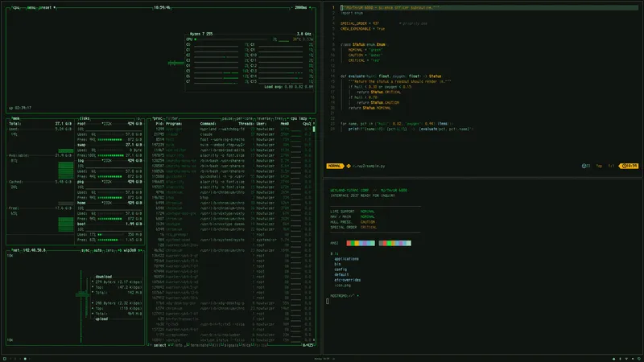The height and width of the screenshot is (362, 644).
Task: Click the MemB column header
Action: (x=285, y=124)
